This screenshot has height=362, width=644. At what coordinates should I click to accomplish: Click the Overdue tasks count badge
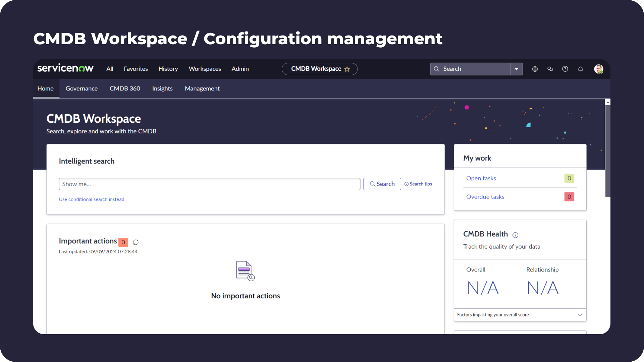point(569,197)
